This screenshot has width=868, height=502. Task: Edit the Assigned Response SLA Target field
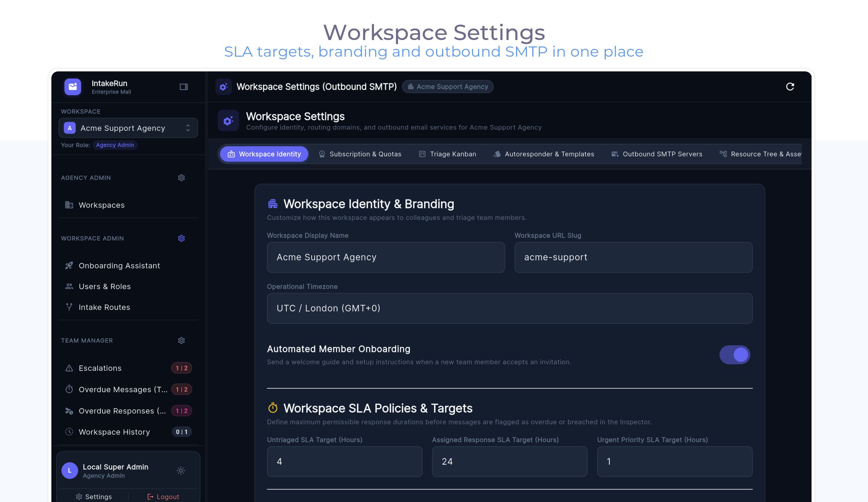509,462
